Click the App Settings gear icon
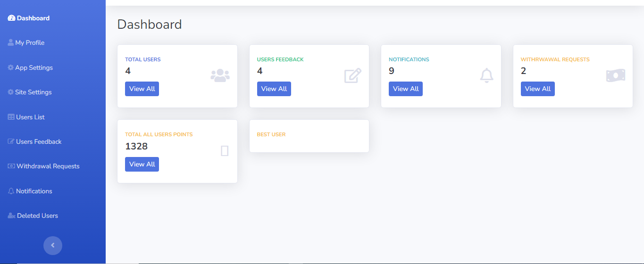The height and width of the screenshot is (264, 644). click(11, 68)
